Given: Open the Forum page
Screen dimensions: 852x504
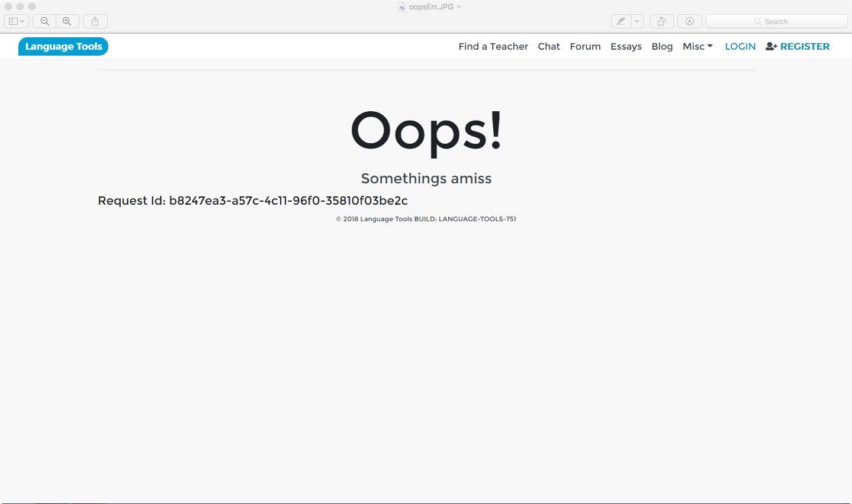Looking at the screenshot, I should pos(585,47).
